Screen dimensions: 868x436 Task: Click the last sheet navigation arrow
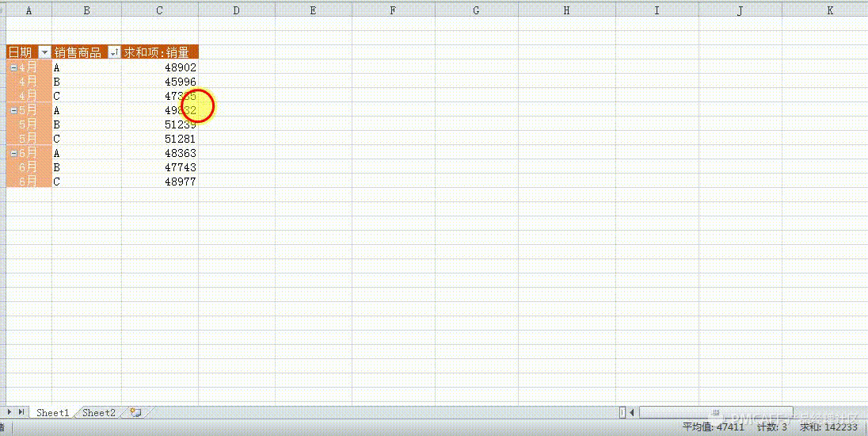(21, 412)
